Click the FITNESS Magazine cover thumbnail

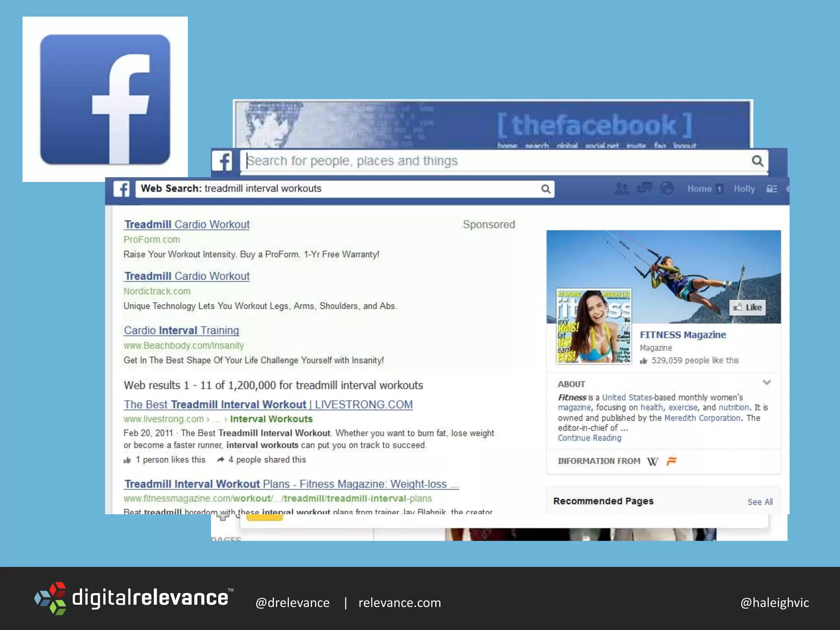(x=594, y=326)
